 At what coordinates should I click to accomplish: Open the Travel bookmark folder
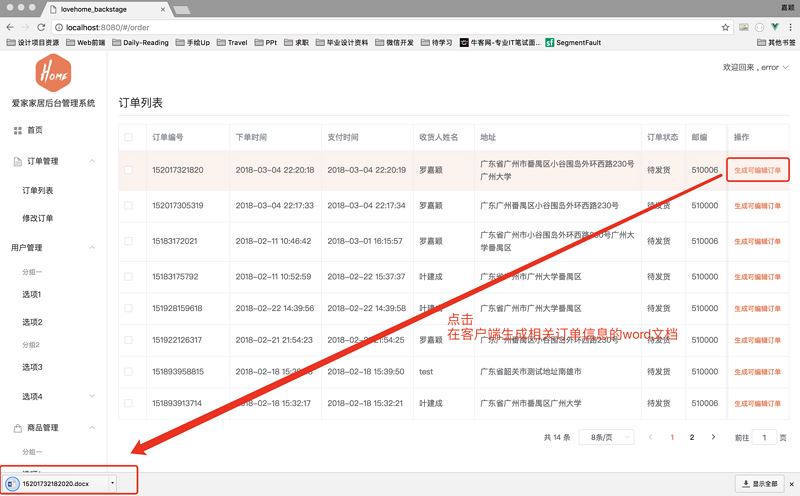pos(232,42)
